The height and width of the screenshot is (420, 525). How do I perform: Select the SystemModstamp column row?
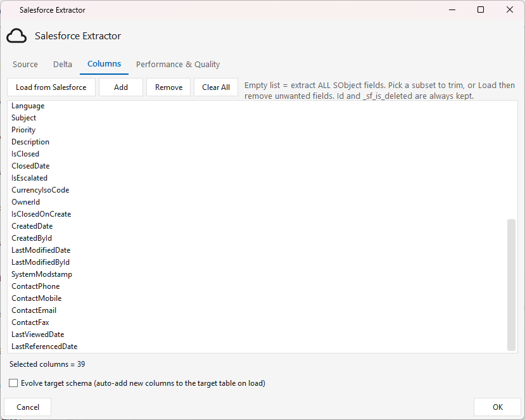tap(257, 275)
